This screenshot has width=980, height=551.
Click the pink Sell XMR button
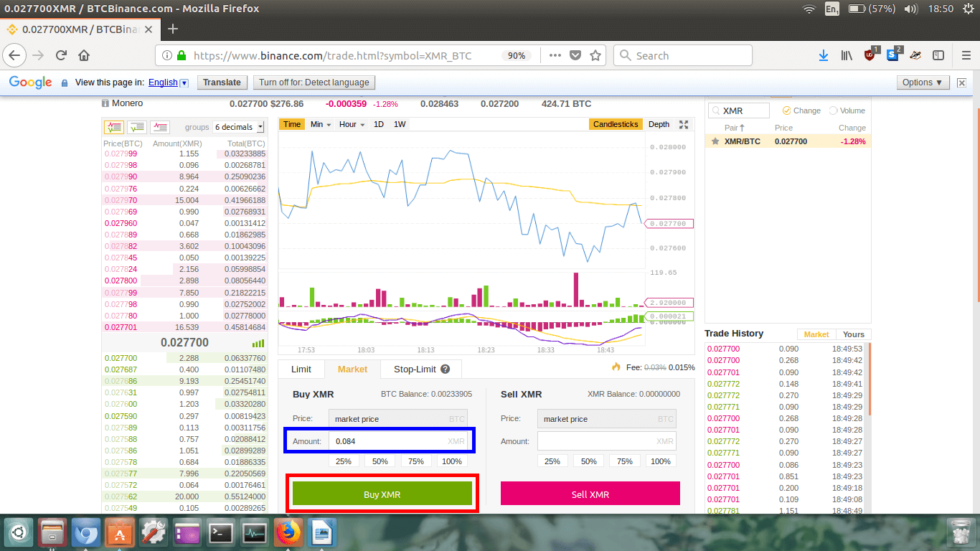tap(590, 494)
